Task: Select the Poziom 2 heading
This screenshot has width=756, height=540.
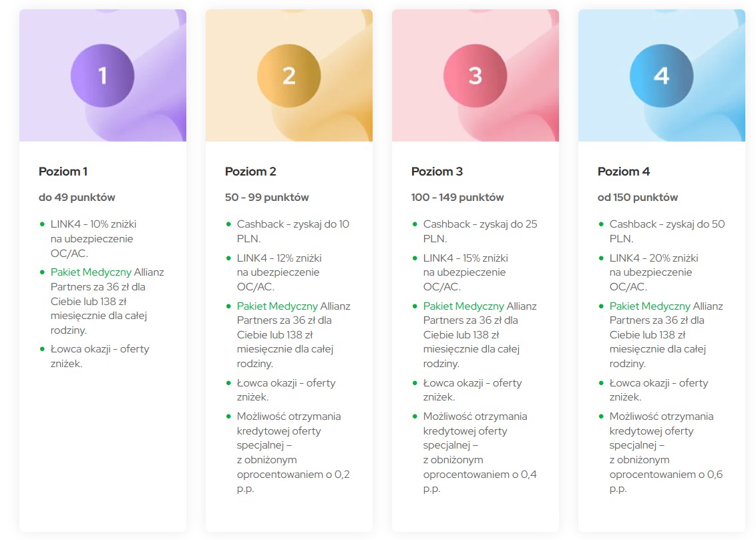Action: click(x=250, y=172)
